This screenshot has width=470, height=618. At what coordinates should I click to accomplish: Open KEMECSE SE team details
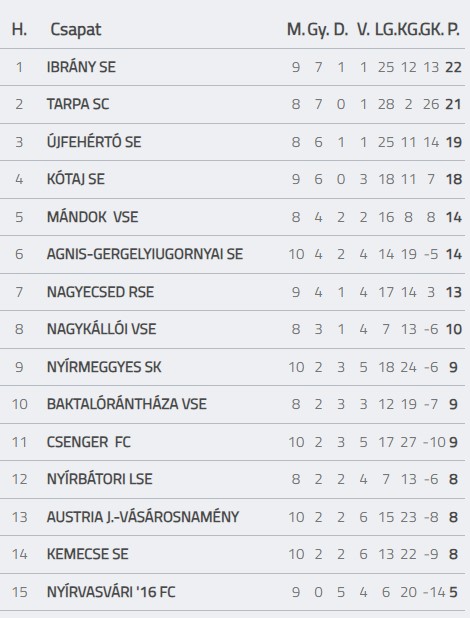(88, 554)
